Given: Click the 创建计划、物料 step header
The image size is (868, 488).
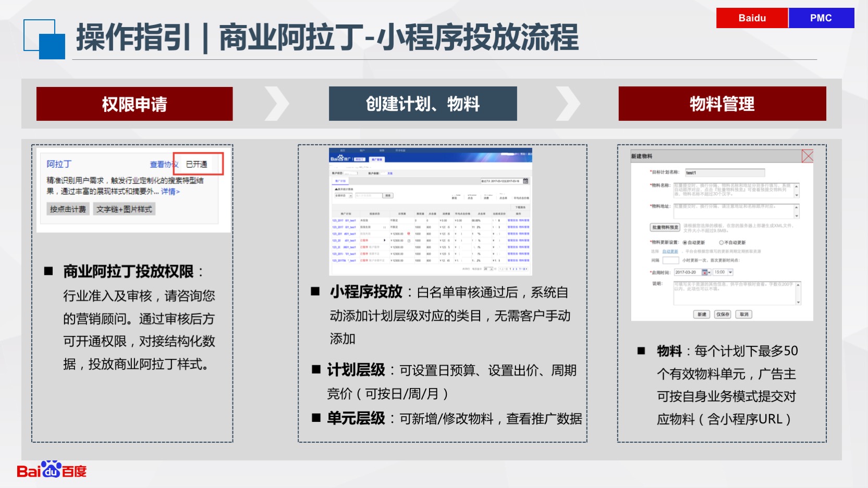Looking at the screenshot, I should (423, 104).
